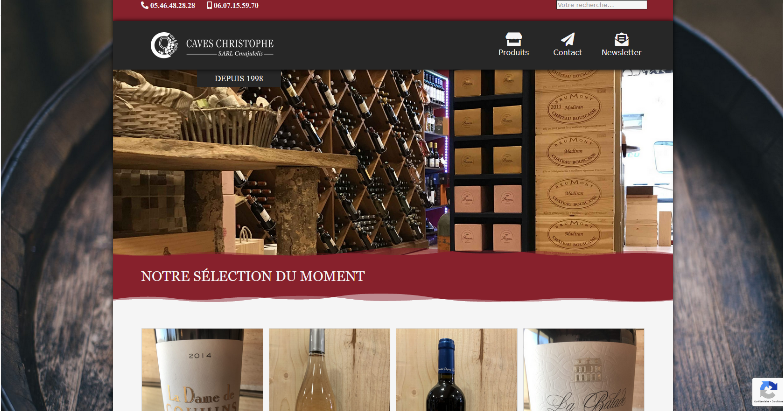Screen dimensions: 783x411
Task: Open the Newsletter envelope icon
Action: [621, 39]
